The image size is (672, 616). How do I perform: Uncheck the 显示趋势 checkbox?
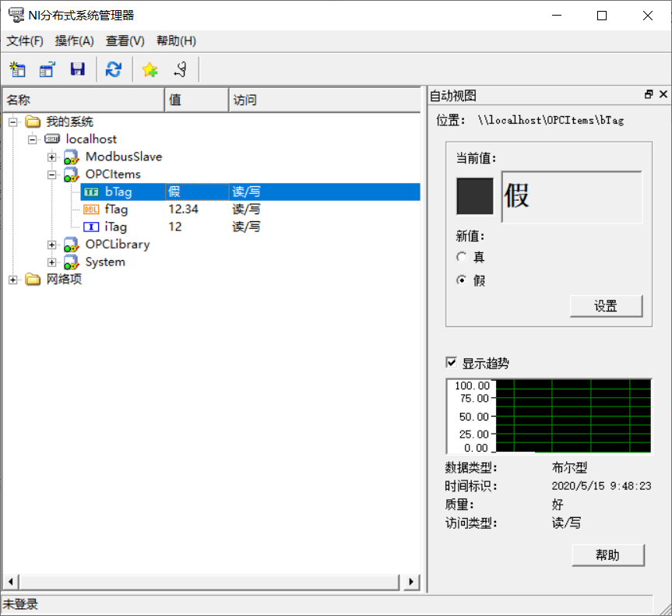[452, 363]
